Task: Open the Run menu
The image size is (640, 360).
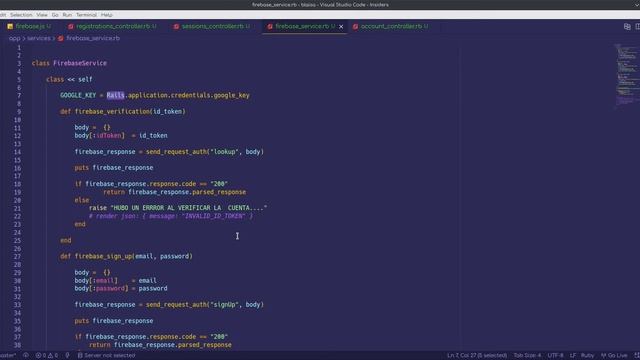Action: pos(67,15)
